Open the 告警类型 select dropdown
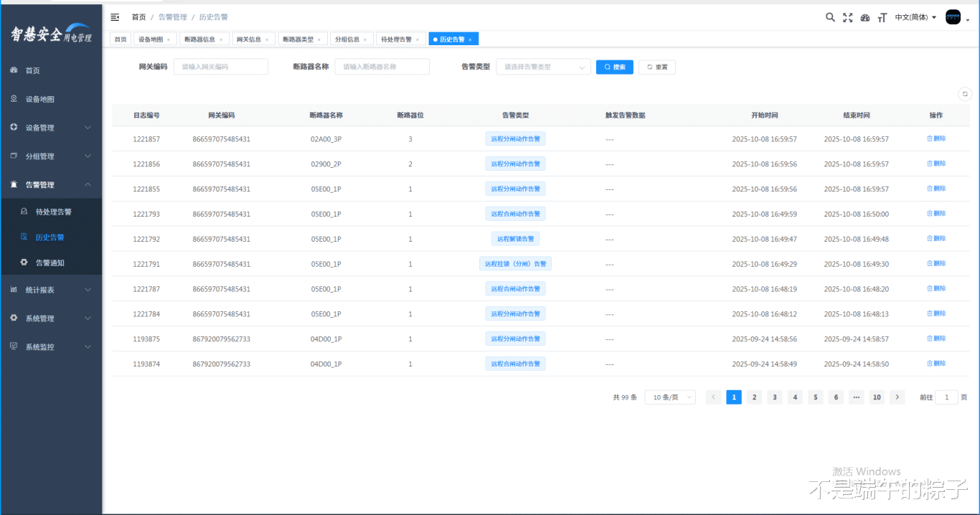Screen dimensions: 980x515 pos(543,67)
